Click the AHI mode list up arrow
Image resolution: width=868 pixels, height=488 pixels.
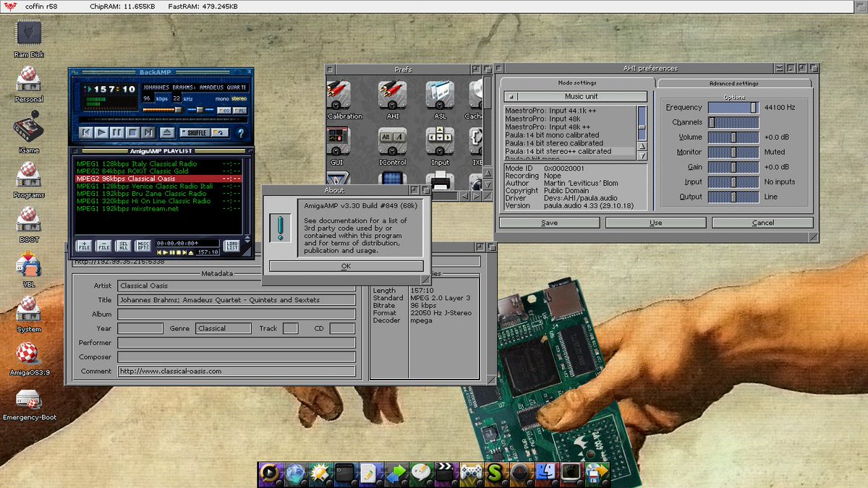click(642, 145)
